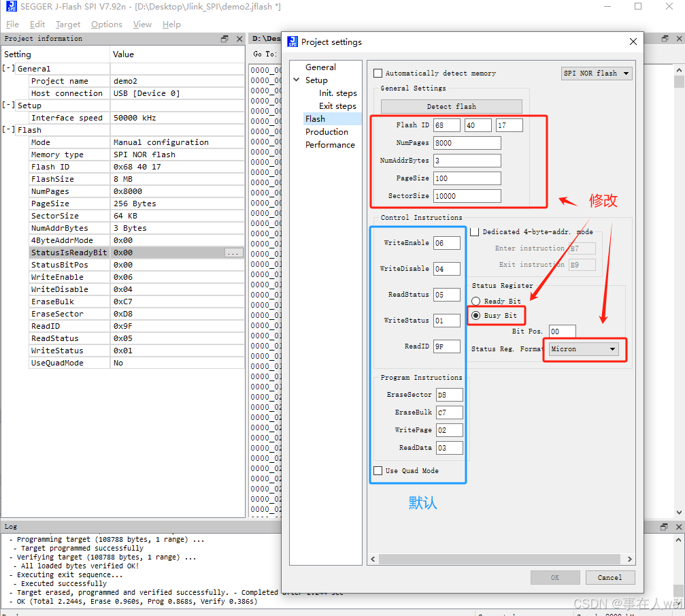
Task: Collapse the Setup node in settings tree
Action: pos(296,80)
